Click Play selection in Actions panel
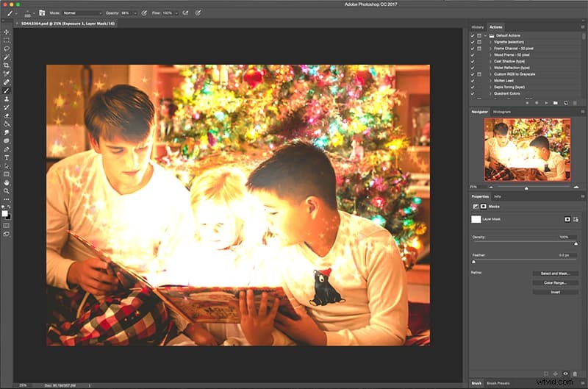588x389 pixels. click(546, 103)
